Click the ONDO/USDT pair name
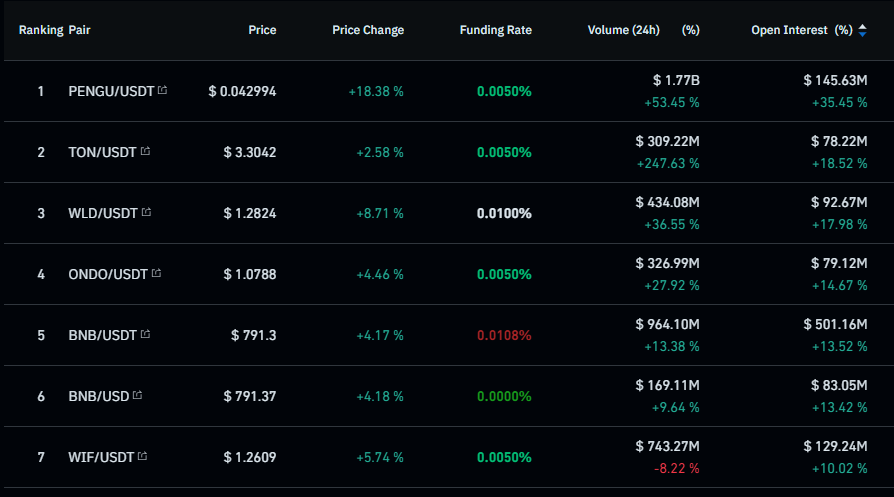Viewport: 894px width, 497px height. [x=108, y=274]
